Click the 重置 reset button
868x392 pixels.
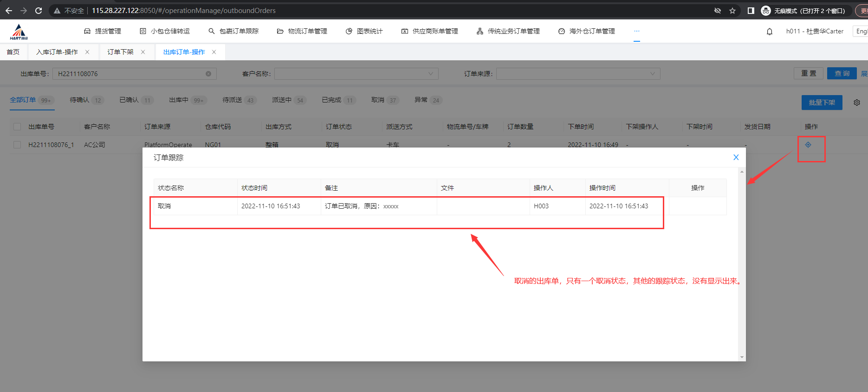808,73
